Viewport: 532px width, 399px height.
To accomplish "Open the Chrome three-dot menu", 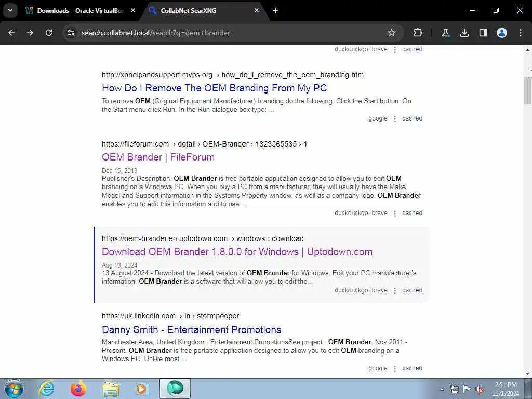I will click(x=521, y=33).
